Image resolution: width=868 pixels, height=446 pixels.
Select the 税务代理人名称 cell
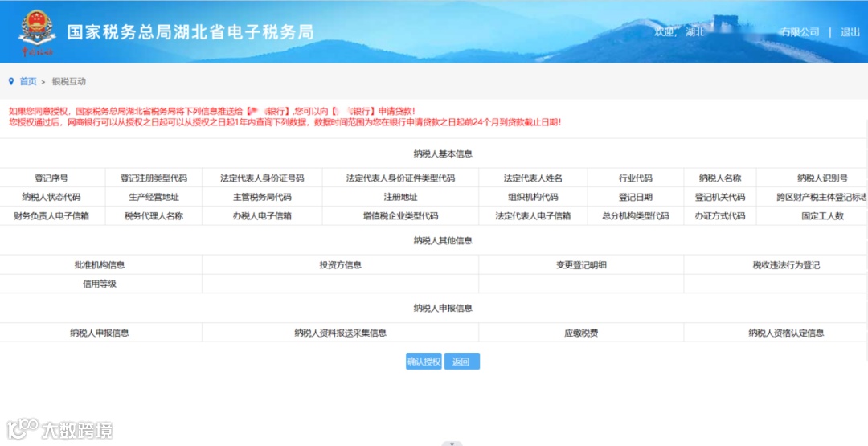[x=154, y=216]
